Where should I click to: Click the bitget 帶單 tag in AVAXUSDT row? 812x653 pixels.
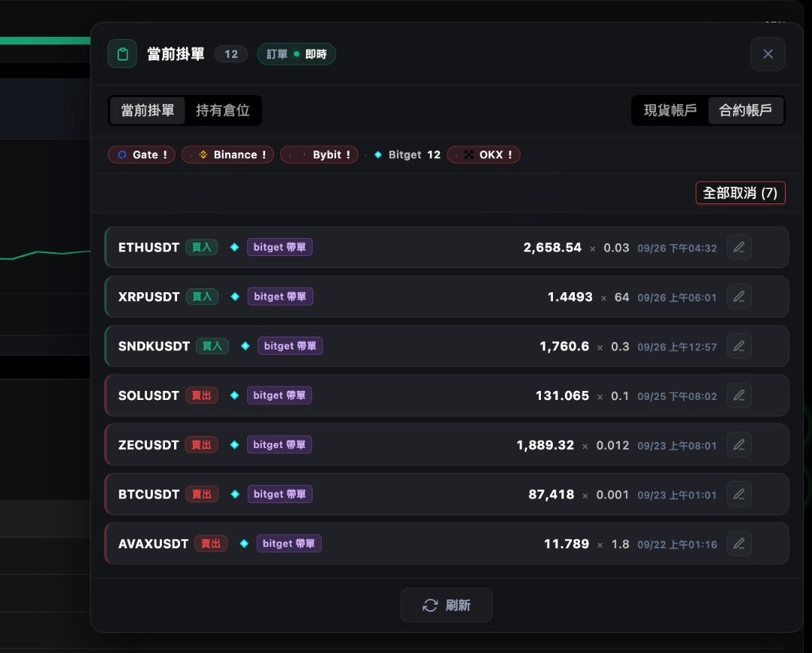289,544
